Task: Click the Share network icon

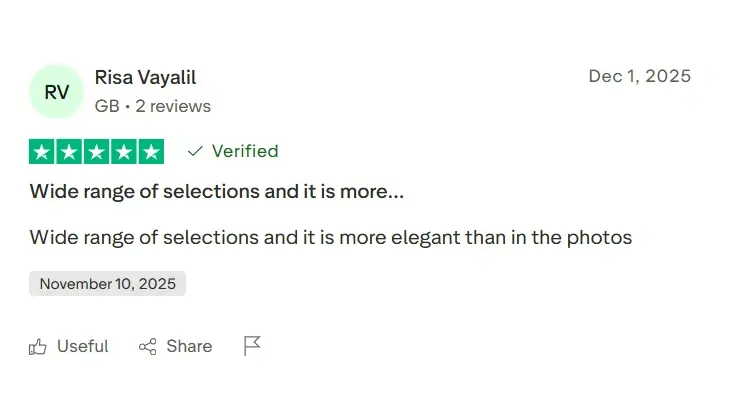Action: 148,347
